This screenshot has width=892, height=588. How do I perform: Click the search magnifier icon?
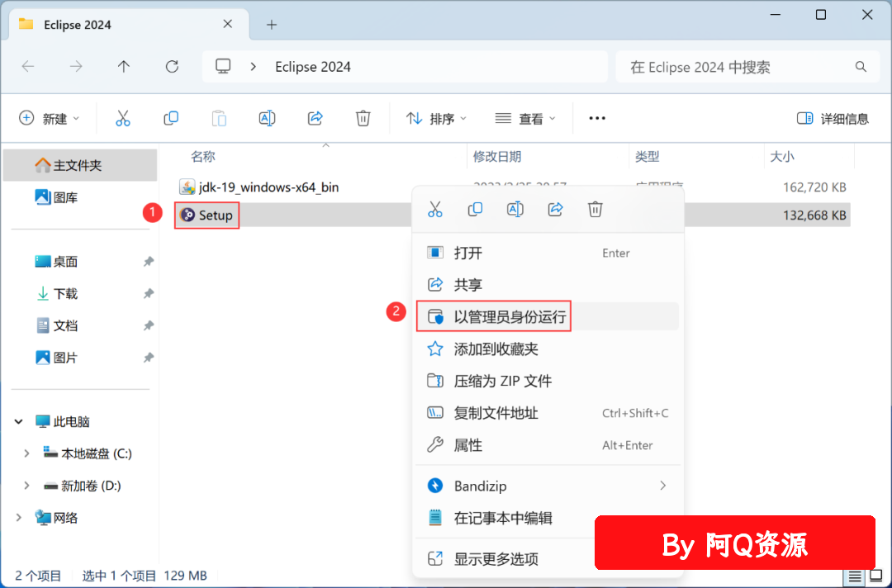[x=861, y=67]
